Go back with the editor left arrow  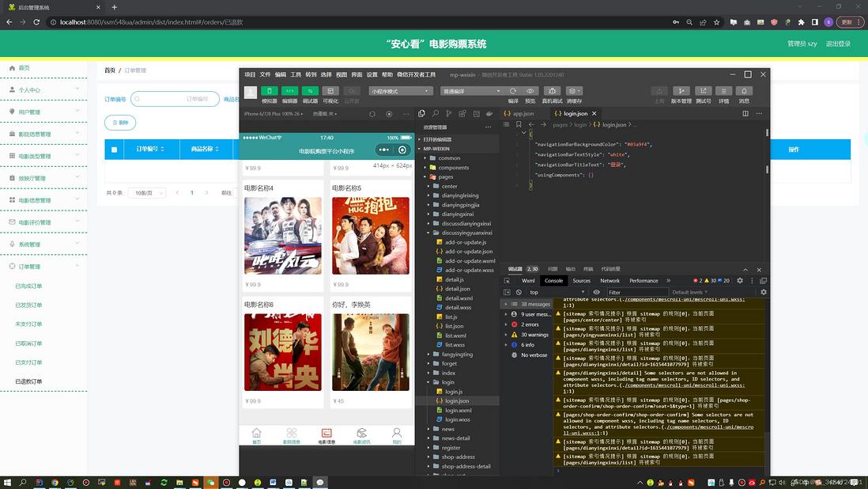point(531,124)
